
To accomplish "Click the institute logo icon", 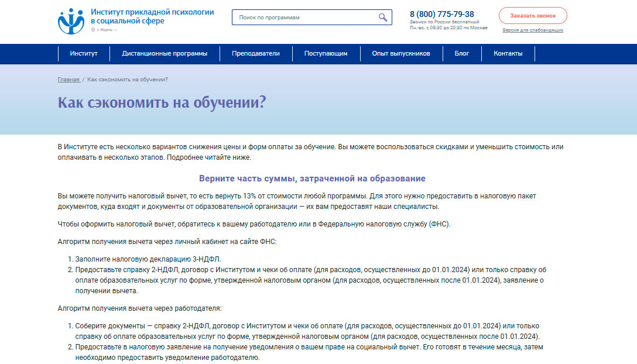I will [71, 21].
